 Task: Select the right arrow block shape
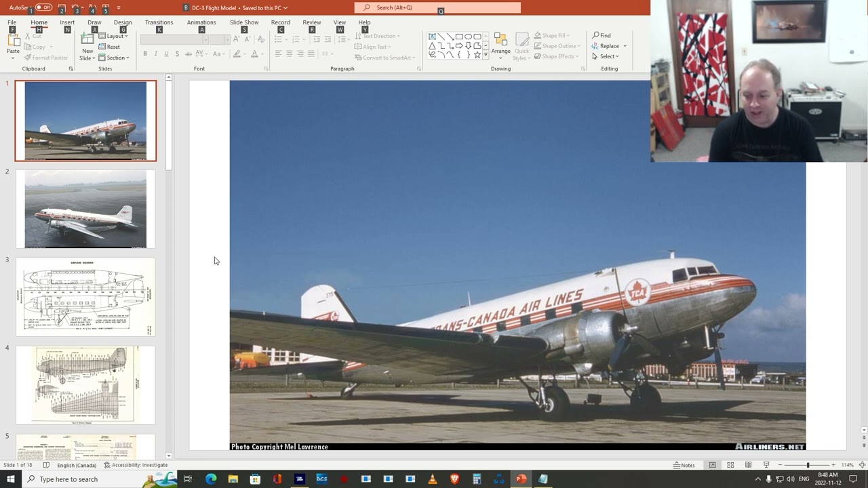point(459,45)
